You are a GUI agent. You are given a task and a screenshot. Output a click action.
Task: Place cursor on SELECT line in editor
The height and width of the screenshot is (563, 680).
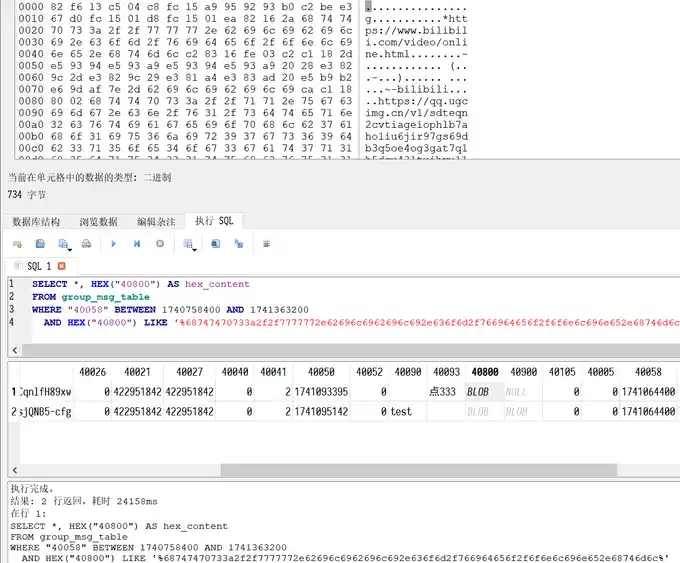141,284
